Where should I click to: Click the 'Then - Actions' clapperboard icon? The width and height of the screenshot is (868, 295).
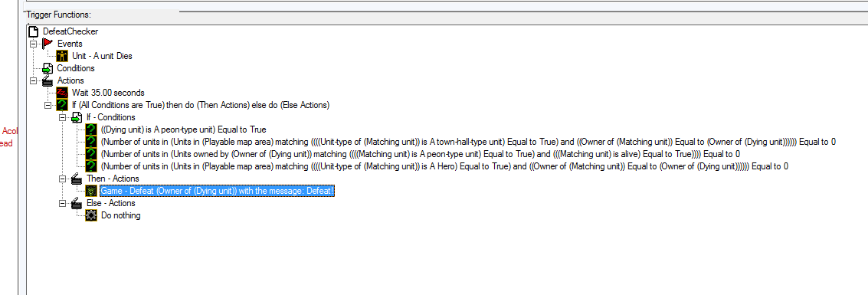pos(77,179)
